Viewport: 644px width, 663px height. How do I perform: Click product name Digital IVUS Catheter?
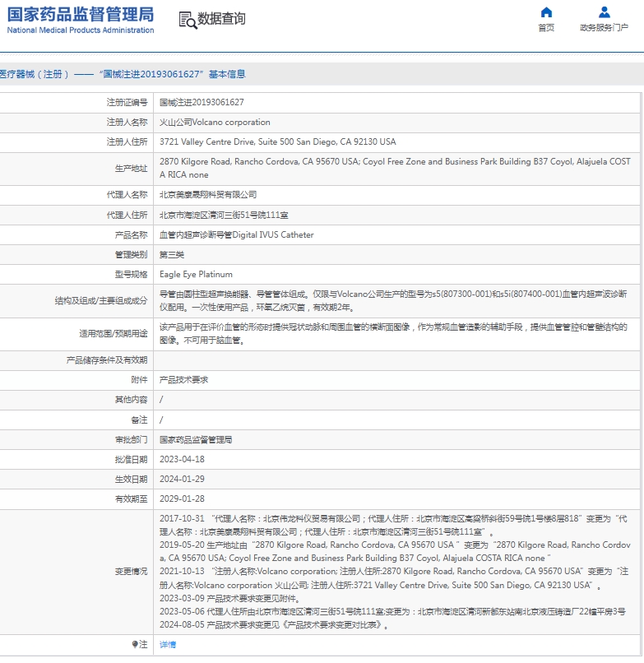[x=236, y=235]
